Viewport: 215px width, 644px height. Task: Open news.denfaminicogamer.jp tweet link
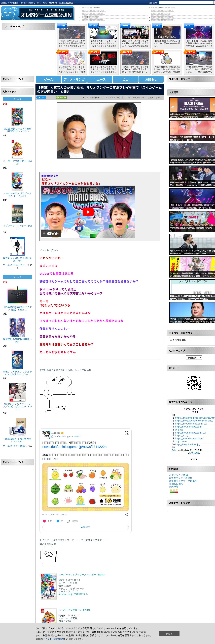(74, 447)
